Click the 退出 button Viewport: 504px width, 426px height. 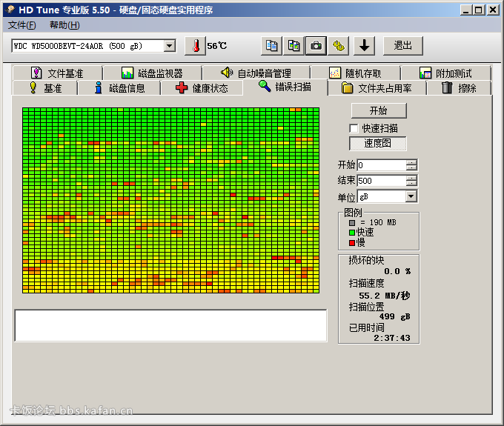pyautogui.click(x=402, y=46)
